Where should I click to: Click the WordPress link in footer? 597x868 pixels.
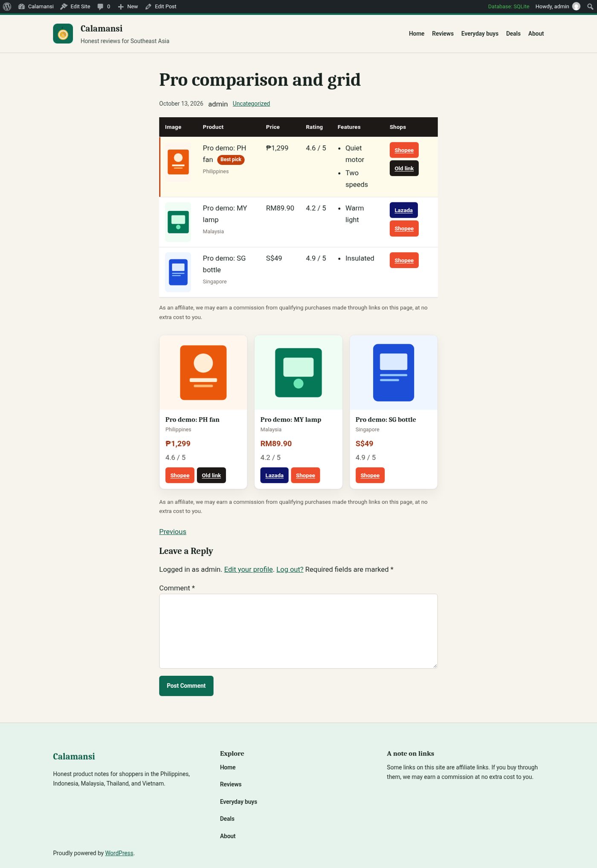pos(119,853)
